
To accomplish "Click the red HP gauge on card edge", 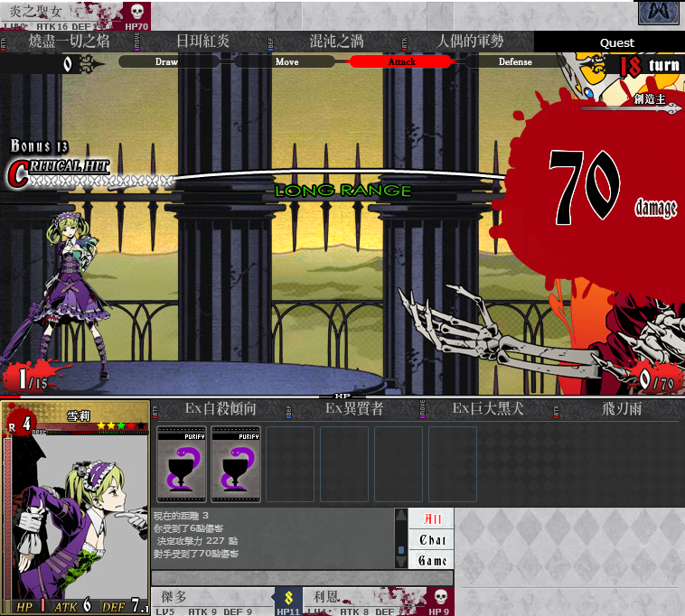I will pyautogui.click(x=7, y=518).
